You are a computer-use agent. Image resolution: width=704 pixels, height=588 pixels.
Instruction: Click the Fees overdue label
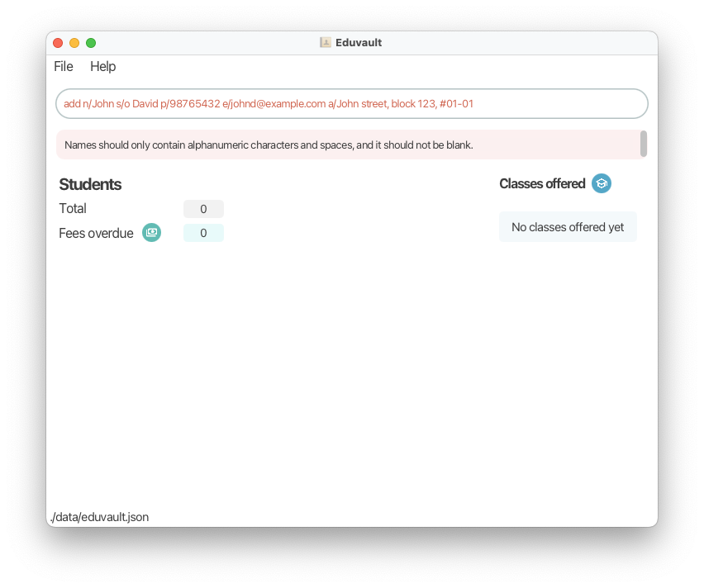pyautogui.click(x=96, y=234)
